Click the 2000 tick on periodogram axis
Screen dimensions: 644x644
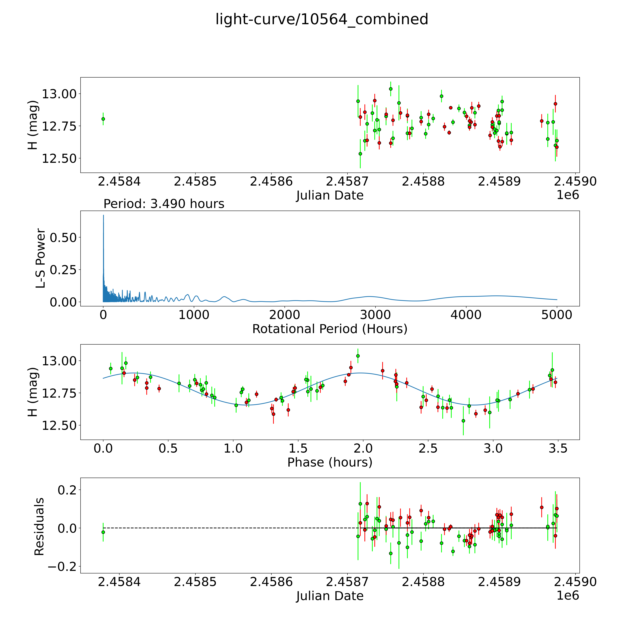click(285, 315)
